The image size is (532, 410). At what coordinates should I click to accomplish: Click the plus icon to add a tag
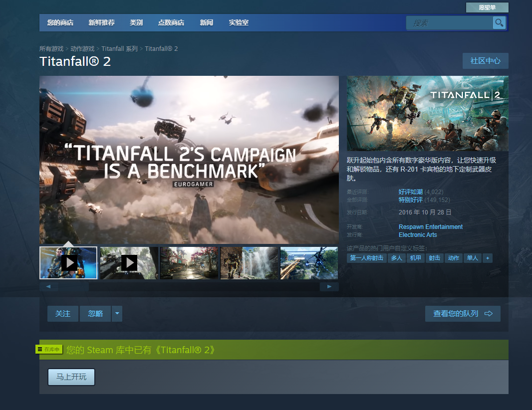(x=488, y=258)
